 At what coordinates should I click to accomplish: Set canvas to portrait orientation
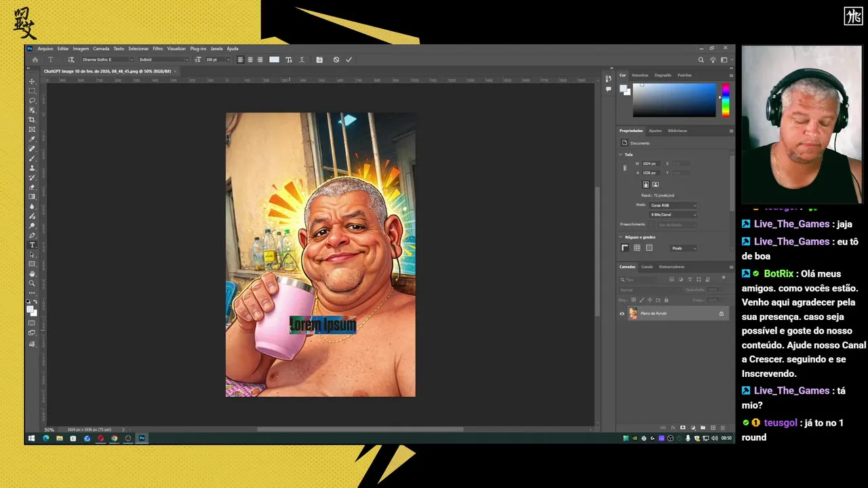coord(646,184)
